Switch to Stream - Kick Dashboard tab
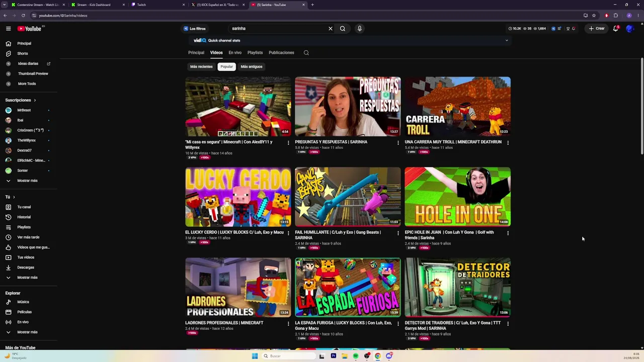The height and width of the screenshot is (362, 644). click(97, 5)
